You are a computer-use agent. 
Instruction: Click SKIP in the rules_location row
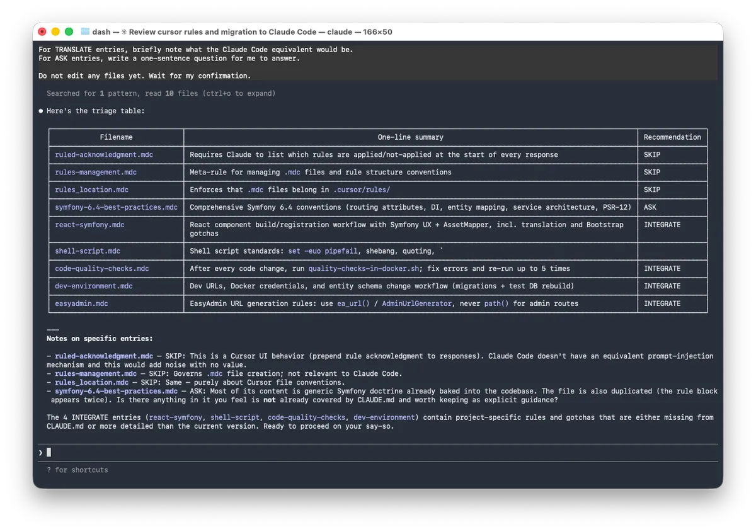click(x=651, y=190)
